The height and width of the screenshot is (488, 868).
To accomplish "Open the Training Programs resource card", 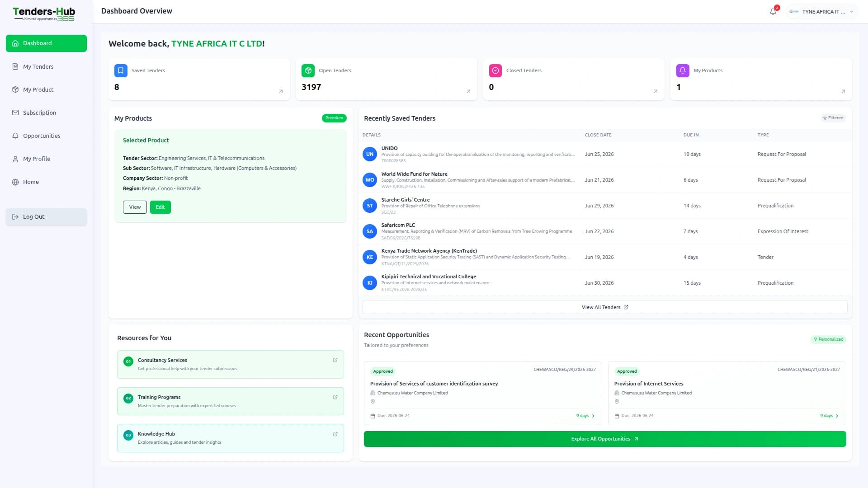I will [x=230, y=401].
